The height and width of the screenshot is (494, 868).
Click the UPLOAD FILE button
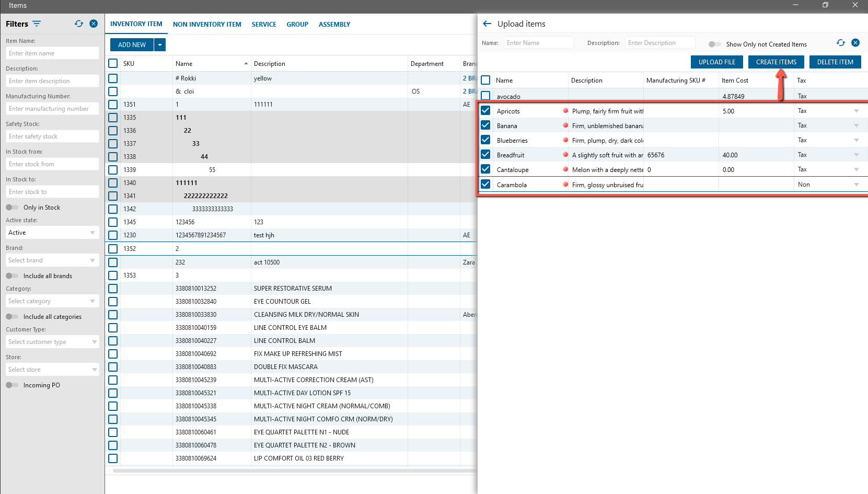[x=716, y=62]
